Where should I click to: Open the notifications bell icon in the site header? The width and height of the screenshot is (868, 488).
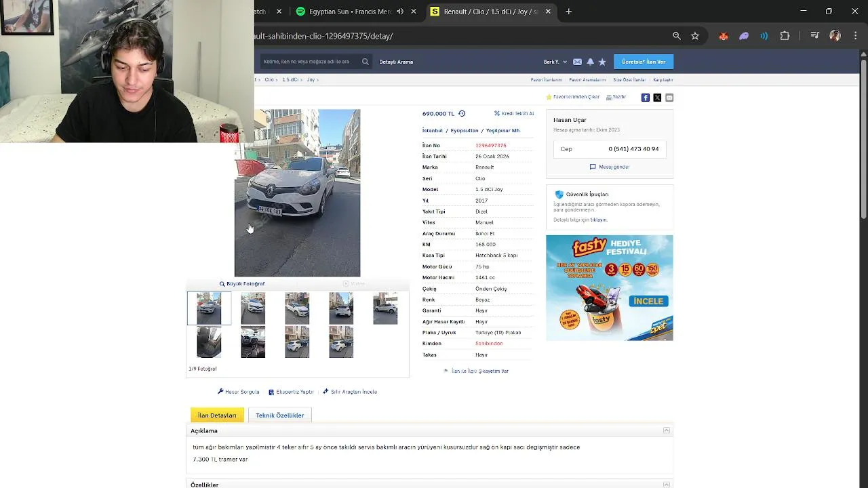pyautogui.click(x=590, y=62)
